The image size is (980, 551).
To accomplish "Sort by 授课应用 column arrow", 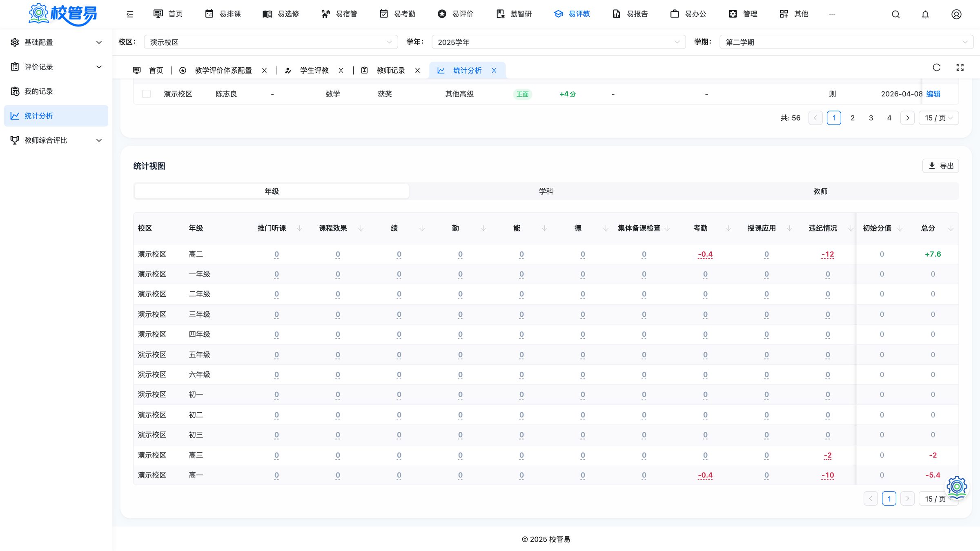I will click(x=790, y=228).
